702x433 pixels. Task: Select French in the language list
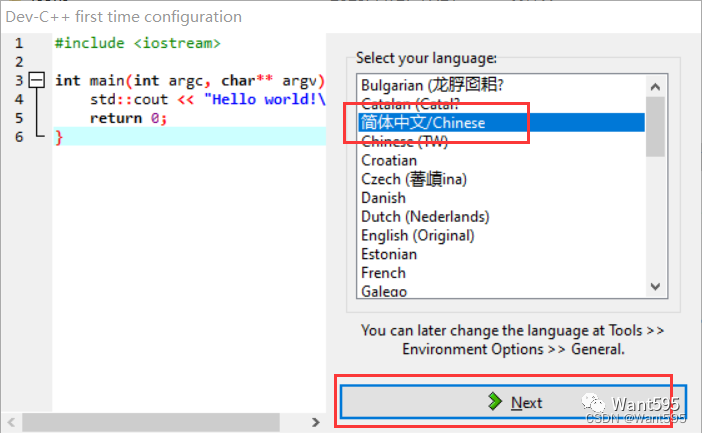tap(501, 273)
